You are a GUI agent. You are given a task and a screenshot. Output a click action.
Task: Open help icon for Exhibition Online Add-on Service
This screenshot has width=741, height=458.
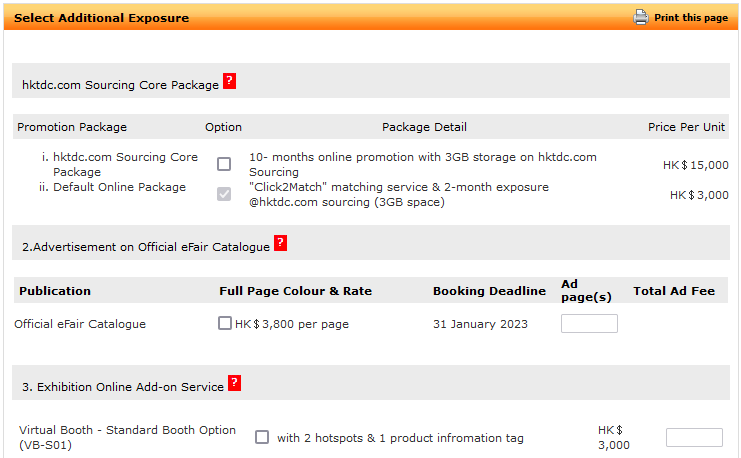tap(234, 383)
